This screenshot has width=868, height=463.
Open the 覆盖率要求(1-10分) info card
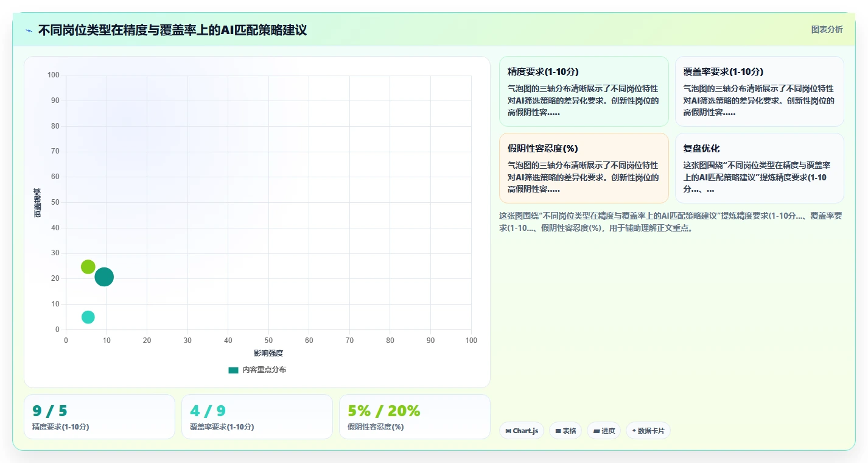click(x=759, y=91)
